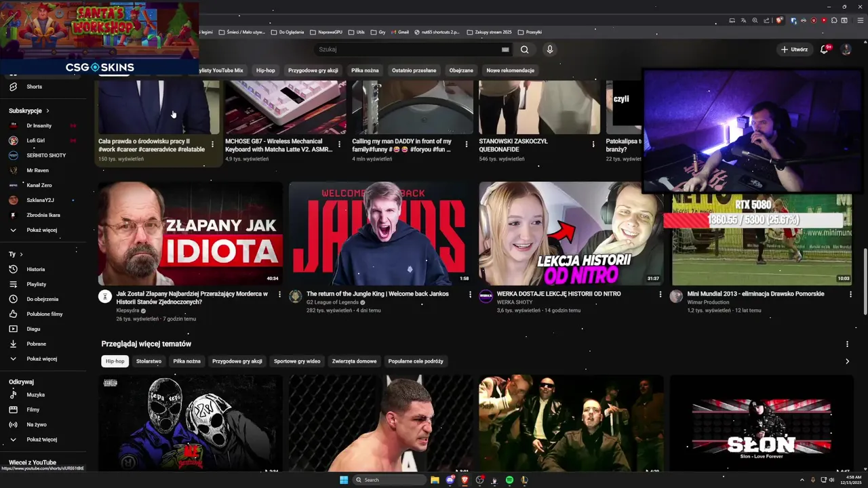
Task: Open options menu for Mini Mundial 2013 video
Action: click(851, 295)
